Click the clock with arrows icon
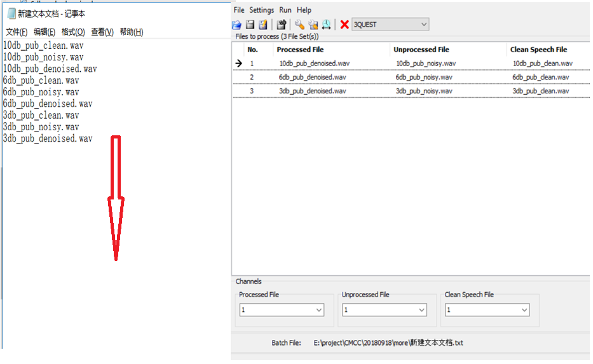Screen dimensions: 593x364 coord(326,25)
